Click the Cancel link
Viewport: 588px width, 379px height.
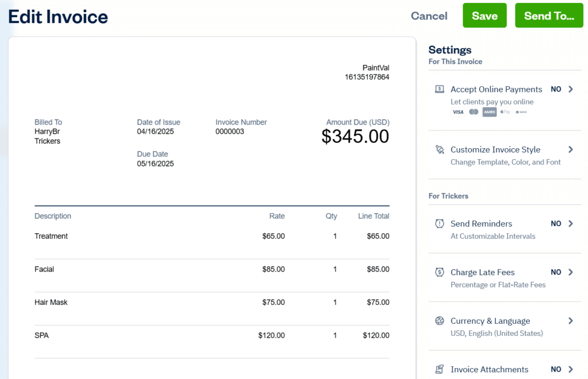point(429,16)
